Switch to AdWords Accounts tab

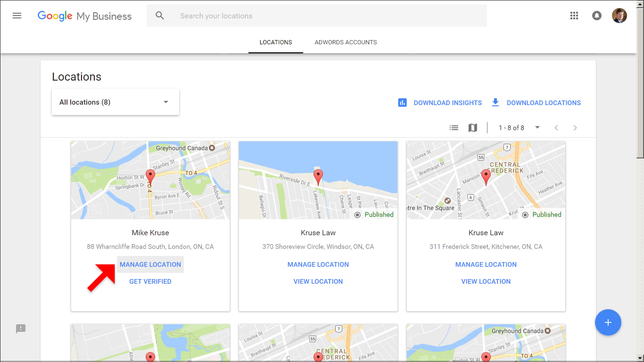pos(346,42)
